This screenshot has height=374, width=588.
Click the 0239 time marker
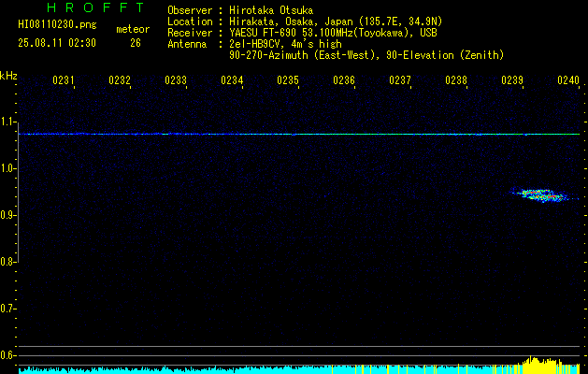(512, 80)
